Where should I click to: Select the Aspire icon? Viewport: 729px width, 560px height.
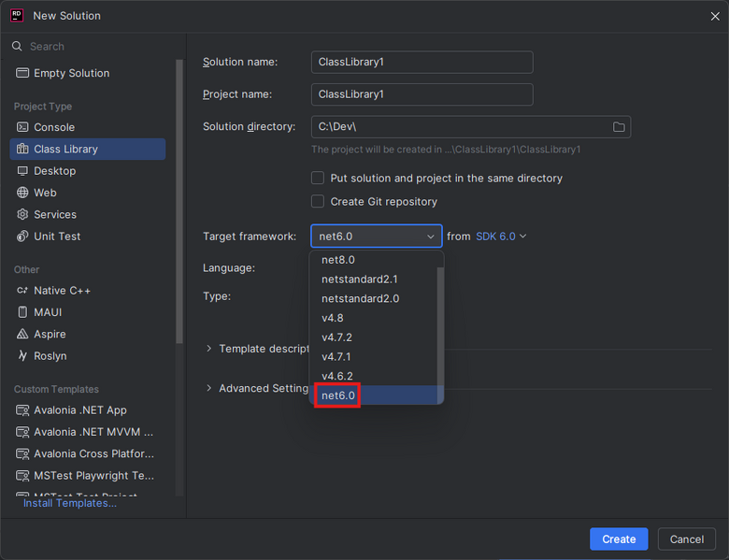pos(22,334)
